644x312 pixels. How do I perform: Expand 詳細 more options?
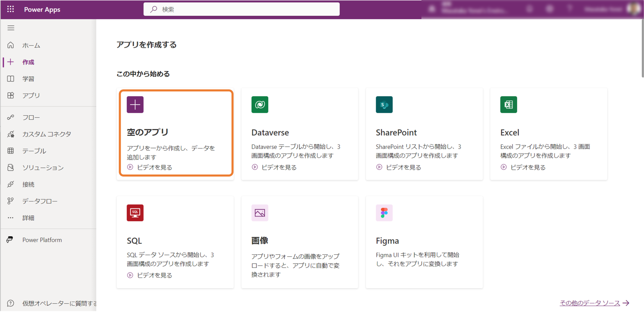28,218
